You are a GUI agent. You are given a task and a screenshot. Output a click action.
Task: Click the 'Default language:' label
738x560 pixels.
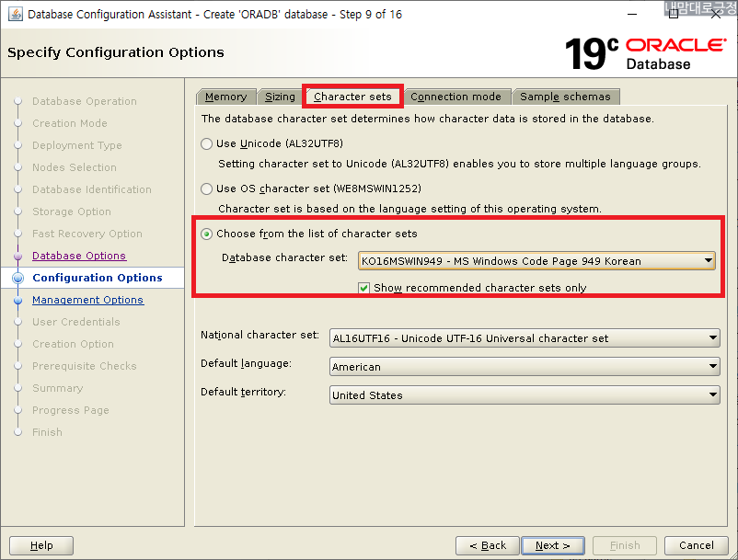coord(246,363)
